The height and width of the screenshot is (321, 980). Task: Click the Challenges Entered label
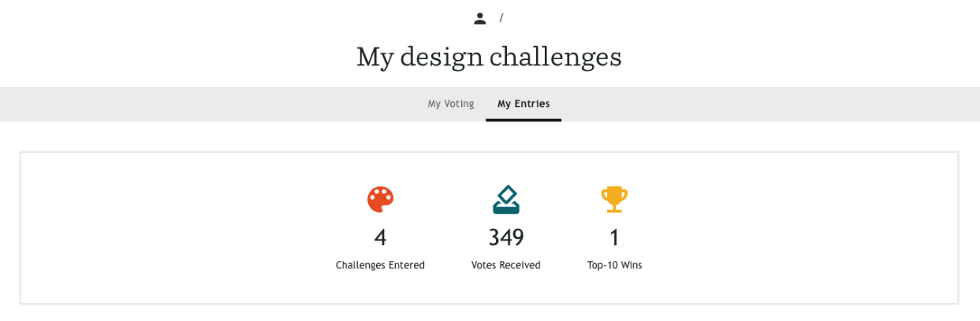pos(380,265)
